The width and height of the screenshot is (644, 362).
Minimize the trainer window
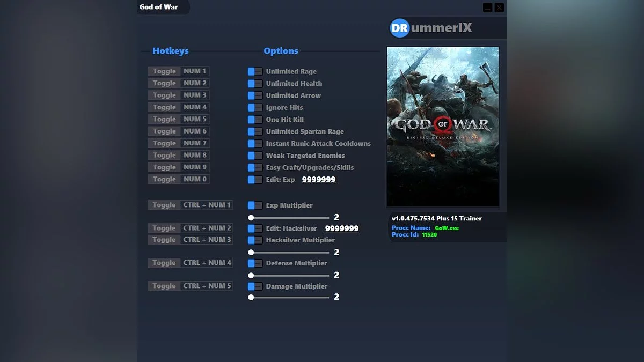click(487, 8)
